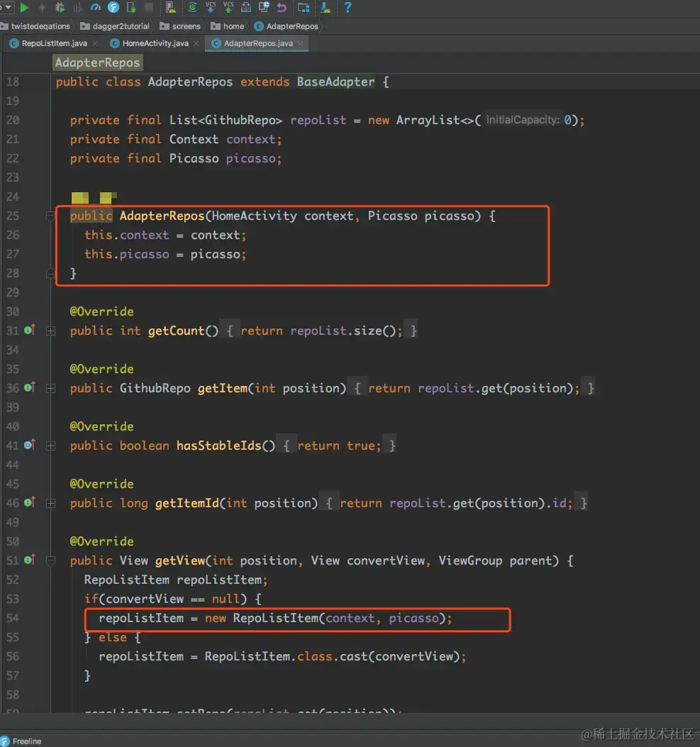Click the Apply Changes lightning icon
Image resolution: width=700 pixels, height=747 pixels.
click(42, 7)
